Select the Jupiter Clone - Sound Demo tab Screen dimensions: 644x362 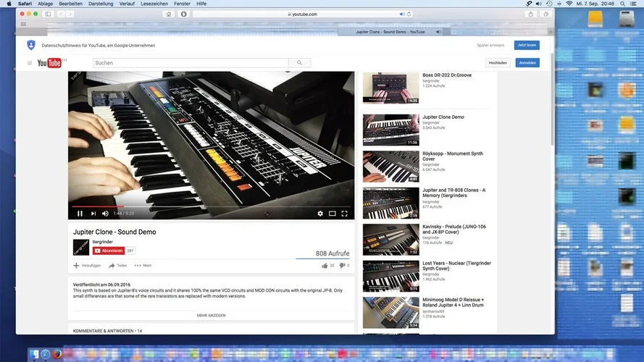(390, 32)
